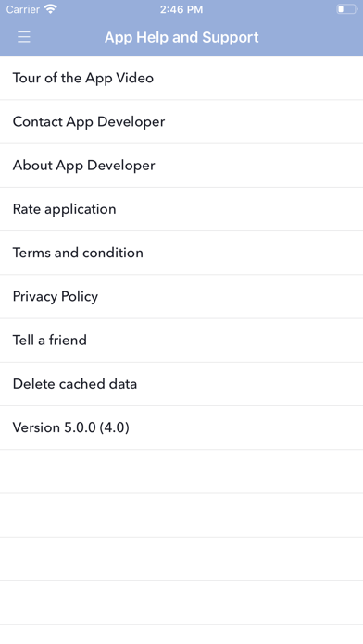Tap the App Help and Support title
The height and width of the screenshot is (644, 363).
point(181,37)
